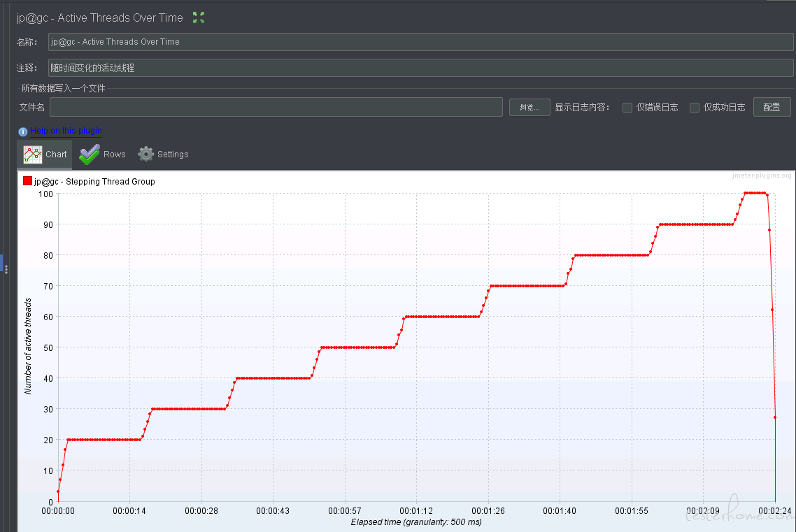This screenshot has height=532, width=796.
Task: Switch to the Rows tab
Action: click(x=103, y=154)
